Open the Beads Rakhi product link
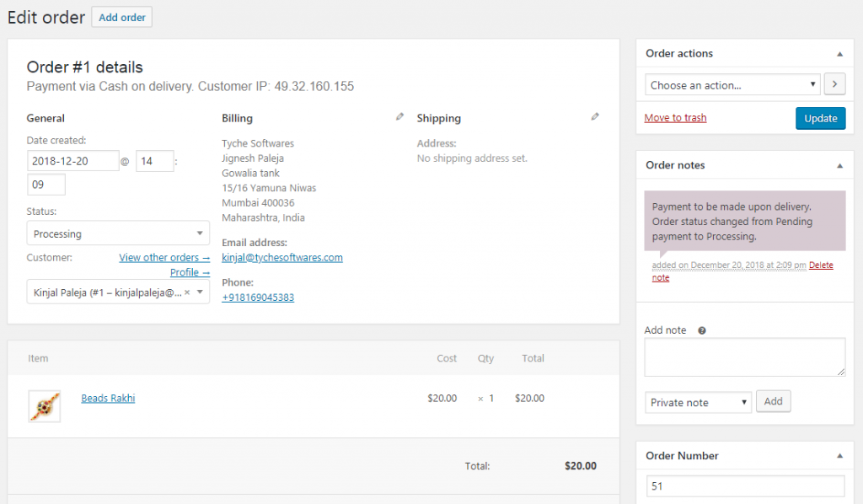The width and height of the screenshot is (863, 504). 108,398
